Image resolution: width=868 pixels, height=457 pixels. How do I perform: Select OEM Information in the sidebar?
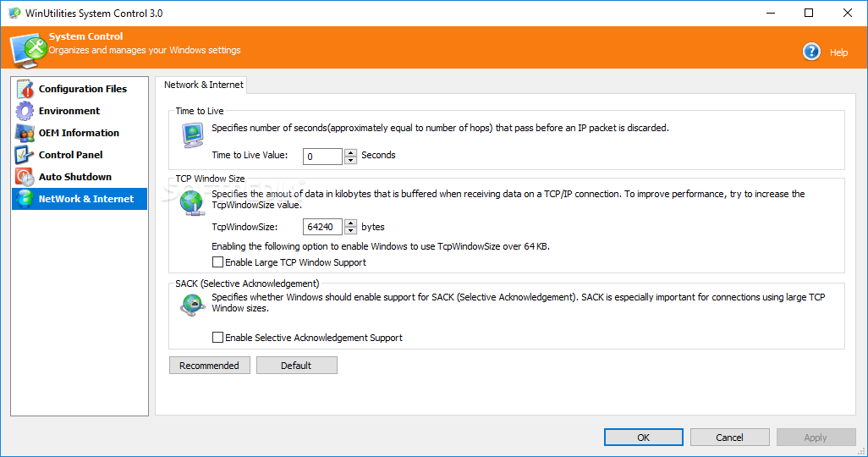coord(79,133)
